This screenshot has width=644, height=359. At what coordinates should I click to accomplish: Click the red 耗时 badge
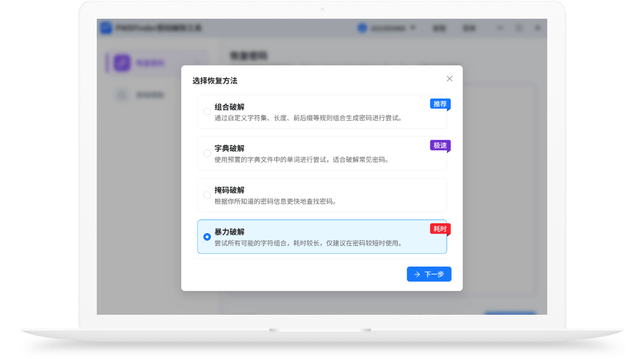(440, 229)
